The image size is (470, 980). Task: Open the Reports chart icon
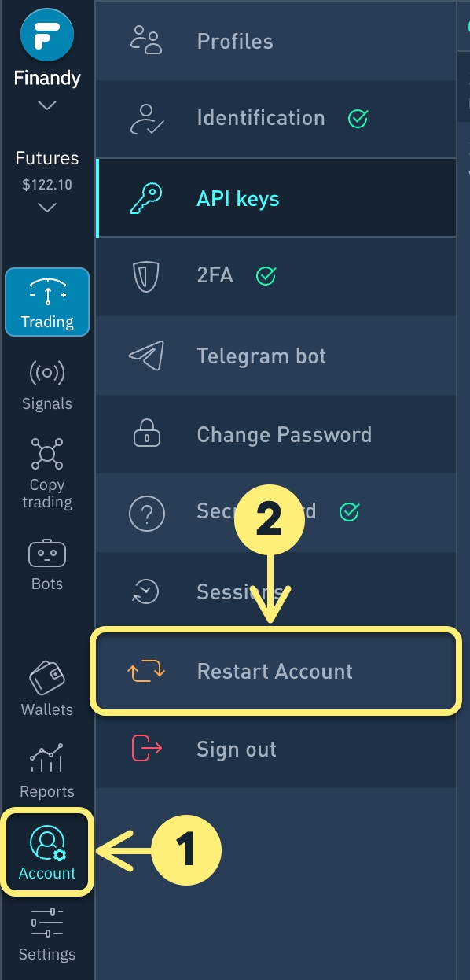47,759
